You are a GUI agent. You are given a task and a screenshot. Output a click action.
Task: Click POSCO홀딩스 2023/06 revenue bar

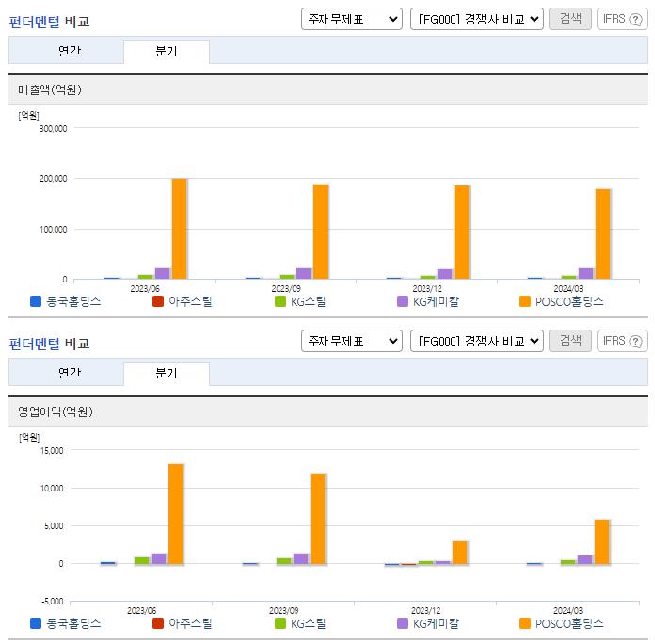click(x=180, y=229)
